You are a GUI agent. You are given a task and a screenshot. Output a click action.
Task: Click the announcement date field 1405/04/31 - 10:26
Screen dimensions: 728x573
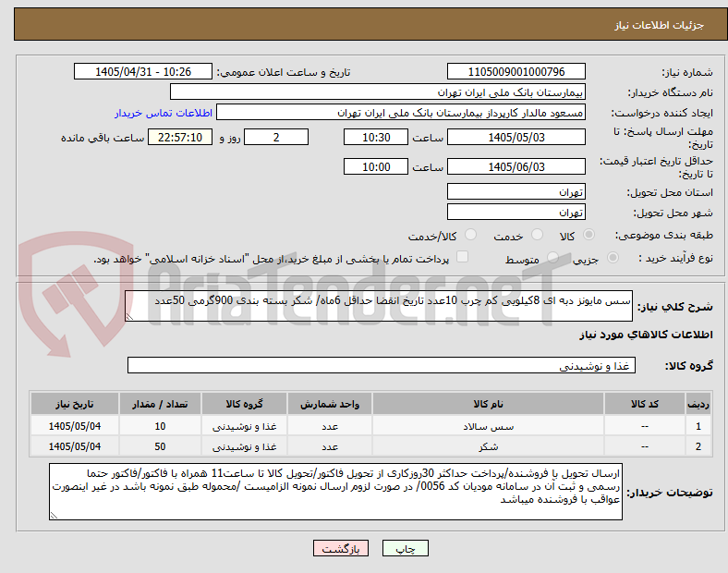click(x=143, y=72)
